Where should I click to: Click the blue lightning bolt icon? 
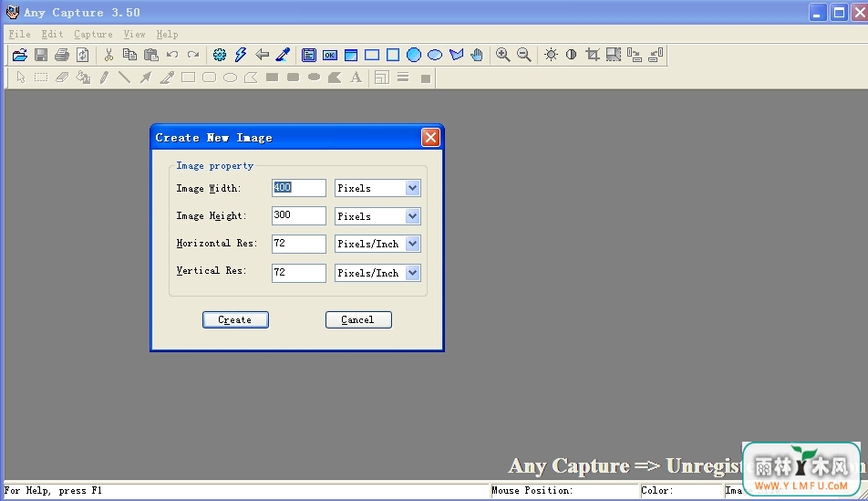[241, 55]
